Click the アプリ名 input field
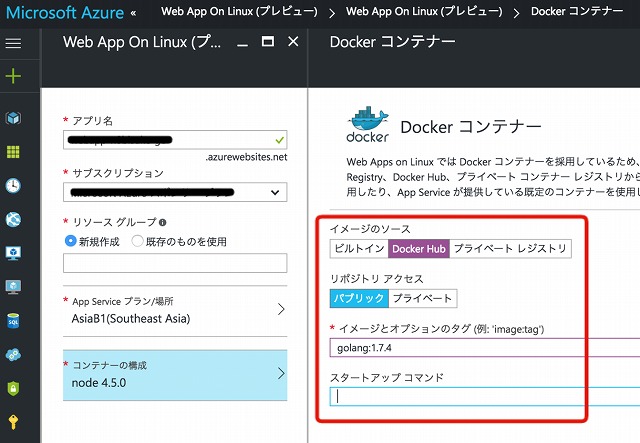The width and height of the screenshot is (640, 443). point(175,140)
